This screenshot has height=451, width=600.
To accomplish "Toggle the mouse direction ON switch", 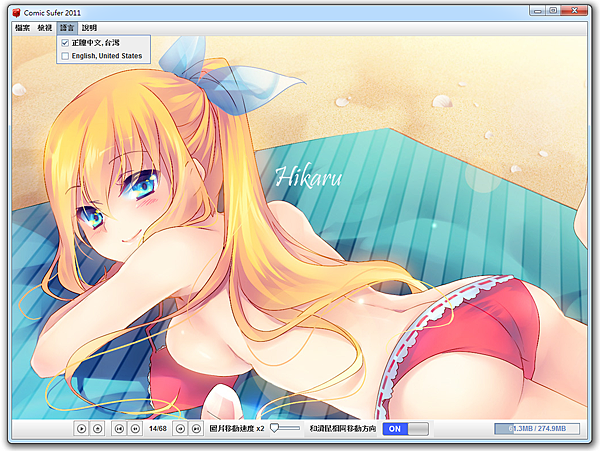I will click(406, 429).
